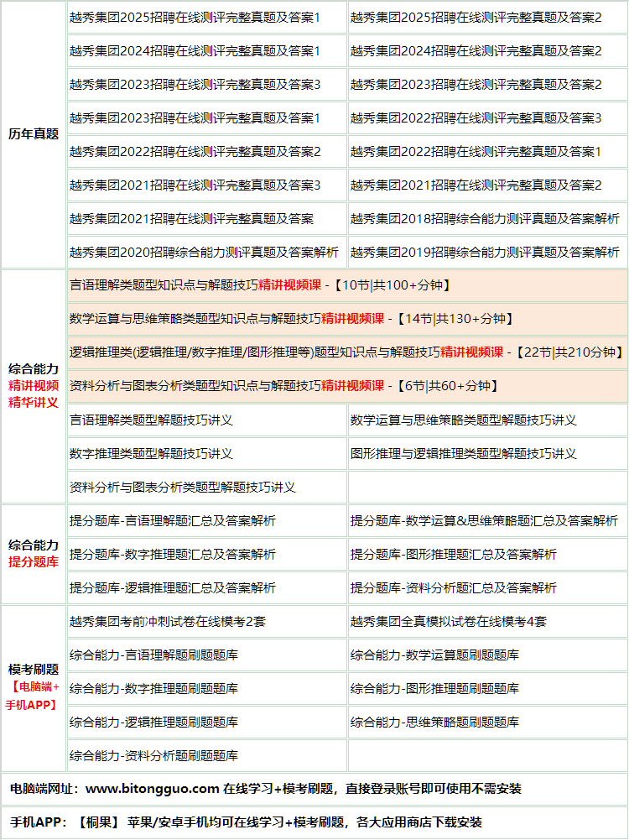The image size is (629, 840).
Task: Open 越秀集团2023招聘在线测评完整真题及答案3
Action: (x=195, y=84)
